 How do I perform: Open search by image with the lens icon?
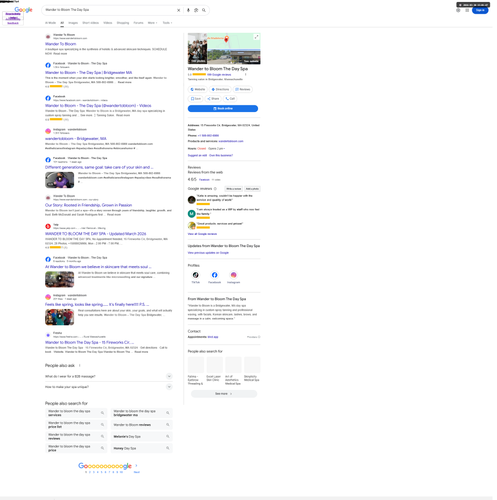[196, 10]
